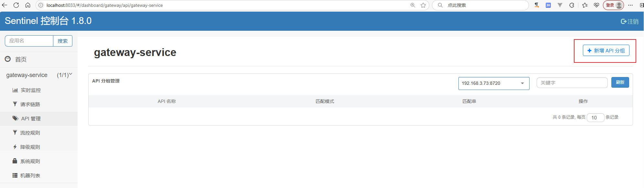Click the 共 0 条记录 text
644x188 pixels.
(x=563, y=117)
